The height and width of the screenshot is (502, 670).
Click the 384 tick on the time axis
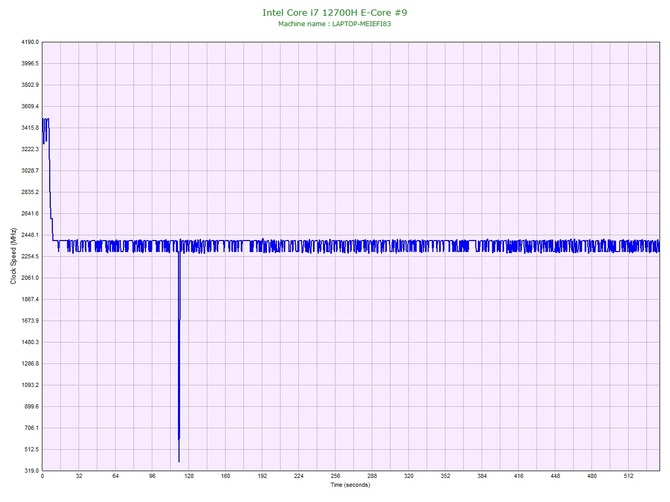(482, 476)
